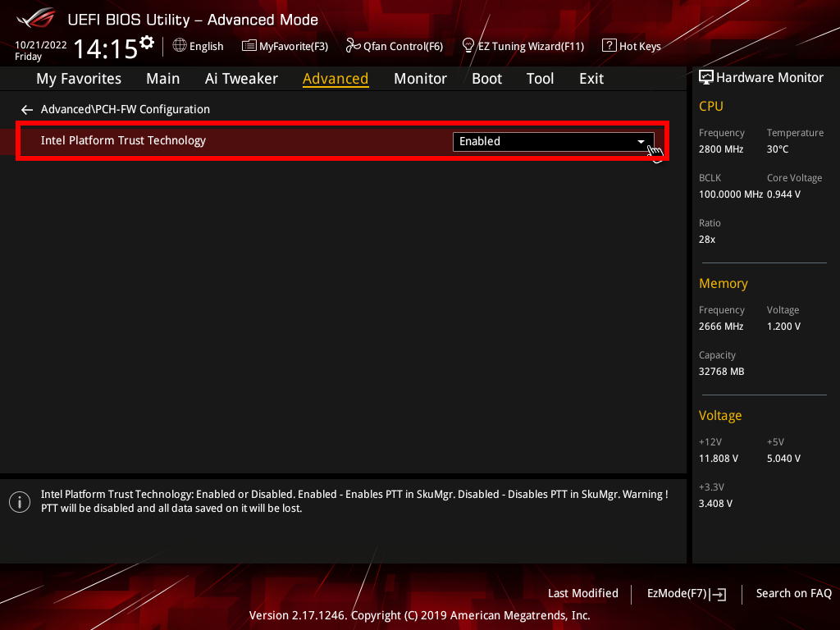
Task: Click the CPU section heading
Action: click(x=711, y=106)
